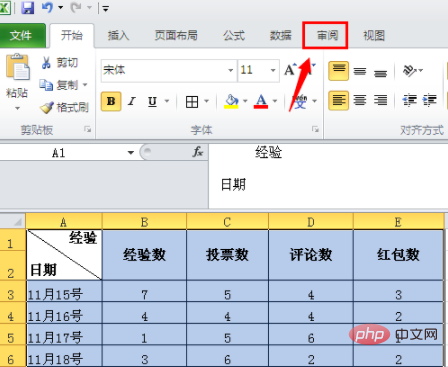Click the 红包数 header cell
Viewport: 448px width, 367px height.
tap(398, 255)
